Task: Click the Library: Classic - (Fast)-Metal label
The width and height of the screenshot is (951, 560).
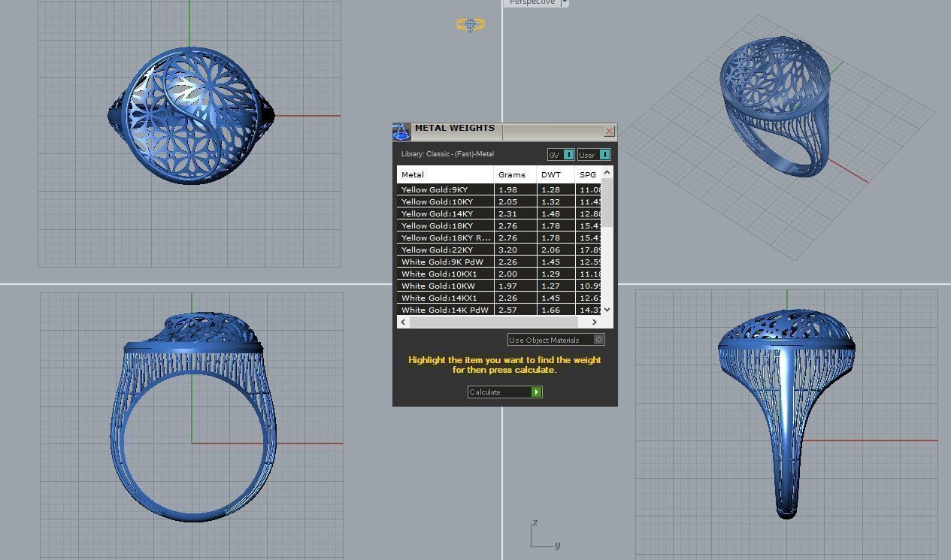Action: point(447,154)
